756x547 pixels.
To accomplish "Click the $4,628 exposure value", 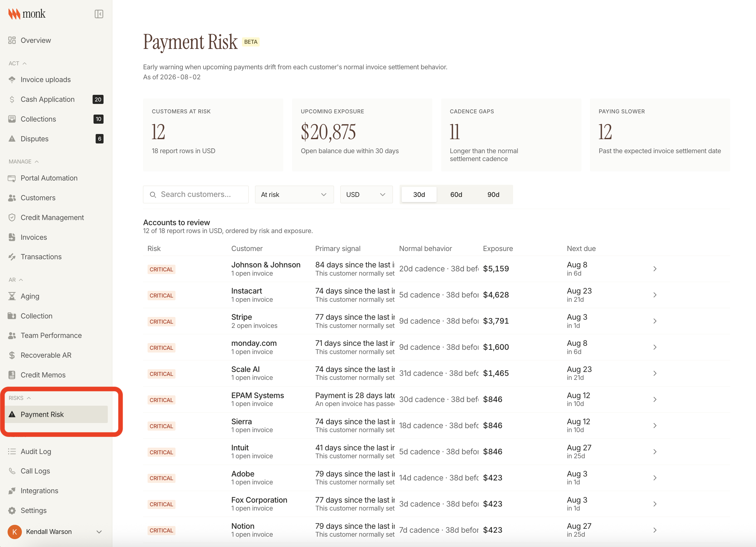I will 496,295.
